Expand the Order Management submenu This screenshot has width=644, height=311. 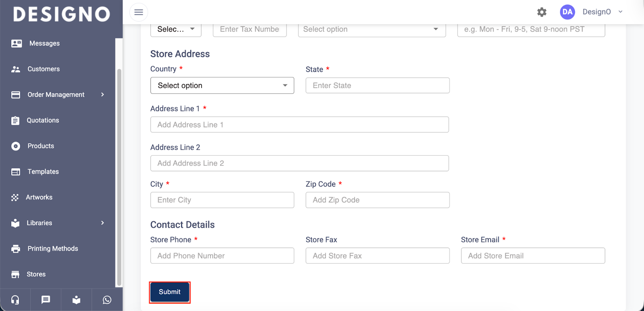(x=103, y=95)
